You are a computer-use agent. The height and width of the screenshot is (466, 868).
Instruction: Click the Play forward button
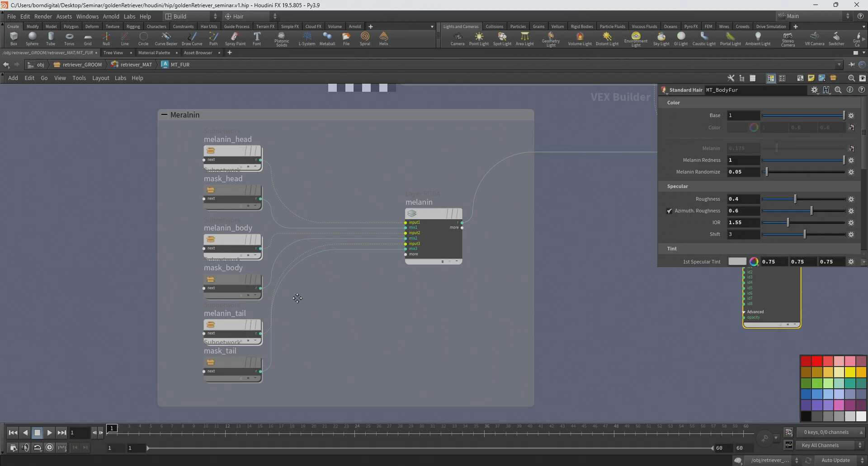click(x=49, y=433)
